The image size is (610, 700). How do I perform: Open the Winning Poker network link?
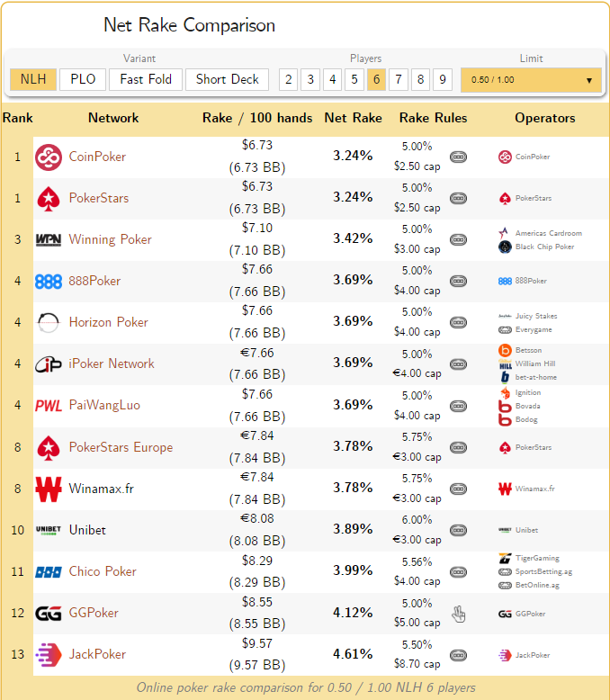pos(111,239)
